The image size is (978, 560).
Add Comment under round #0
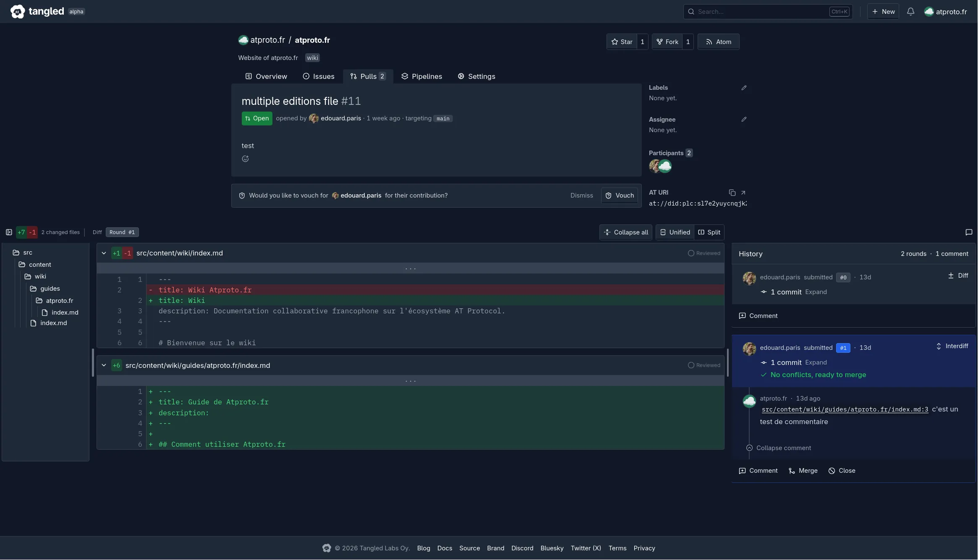tap(758, 316)
